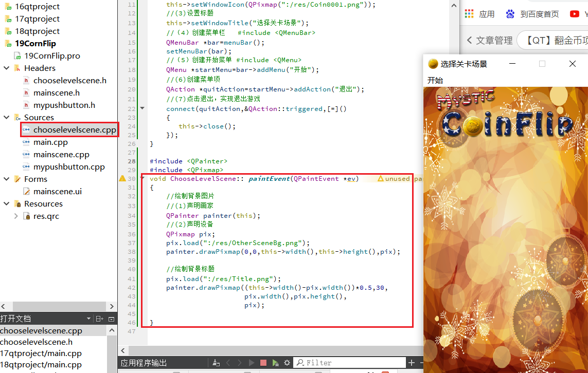Open browser 应用 apps shortcut

pos(479,14)
